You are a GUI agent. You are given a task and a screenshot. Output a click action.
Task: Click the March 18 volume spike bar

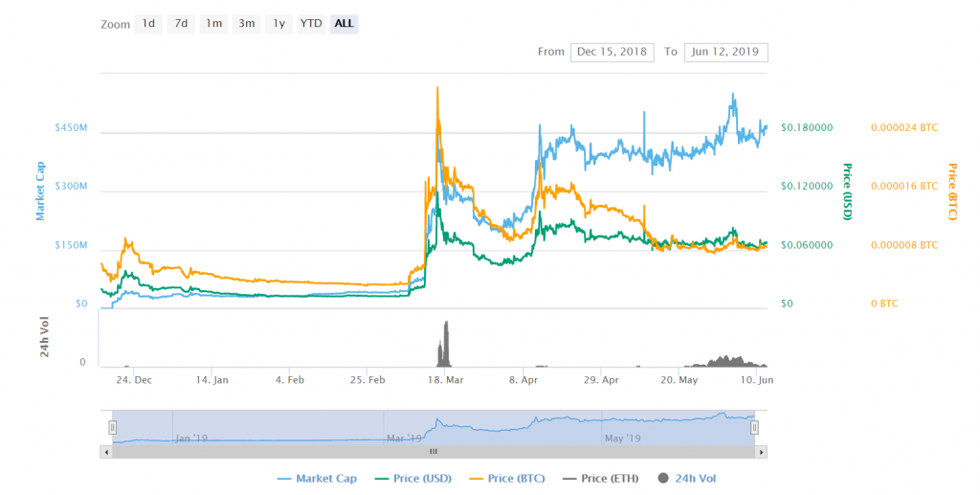click(443, 347)
